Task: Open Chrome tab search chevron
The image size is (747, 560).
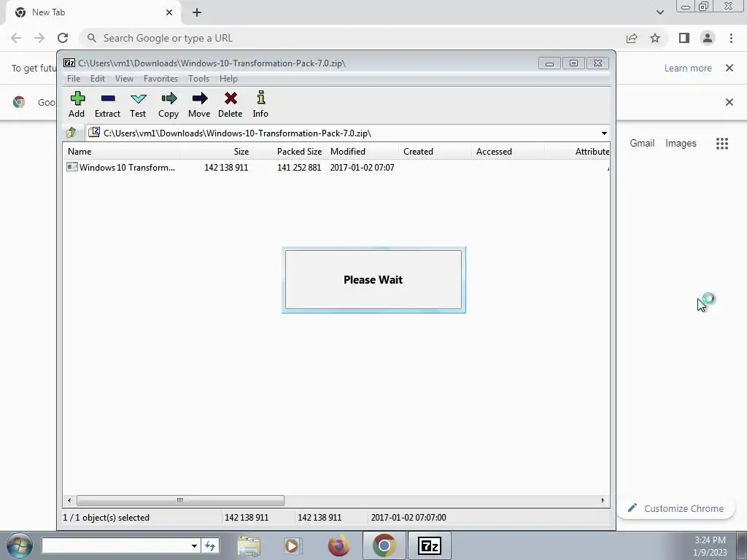Action: point(659,12)
